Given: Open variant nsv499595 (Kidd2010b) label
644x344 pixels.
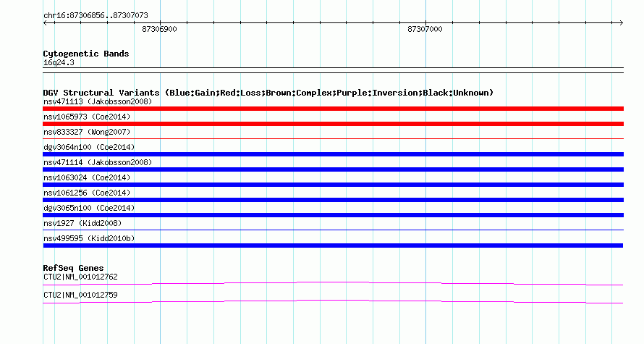Looking at the screenshot, I should pos(89,238).
